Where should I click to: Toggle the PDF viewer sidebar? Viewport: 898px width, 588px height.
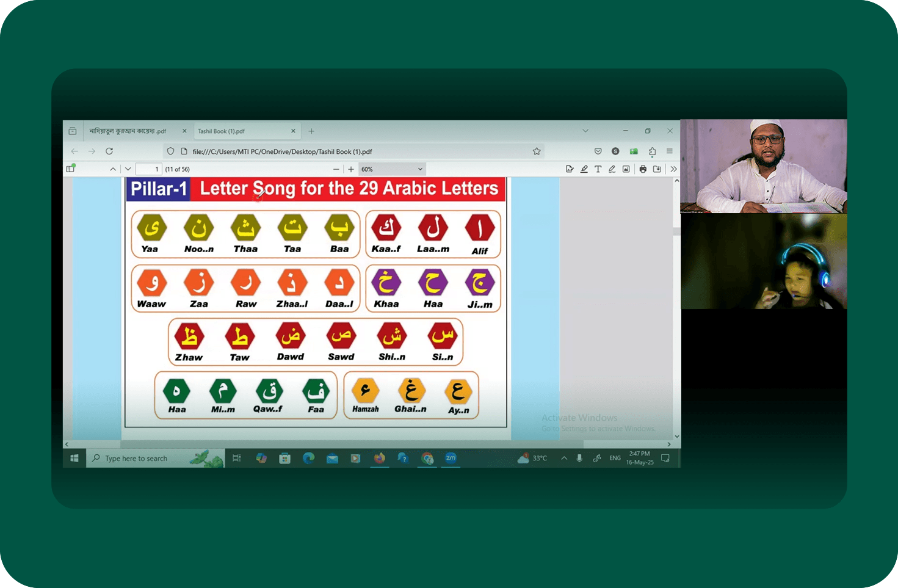[x=71, y=169]
